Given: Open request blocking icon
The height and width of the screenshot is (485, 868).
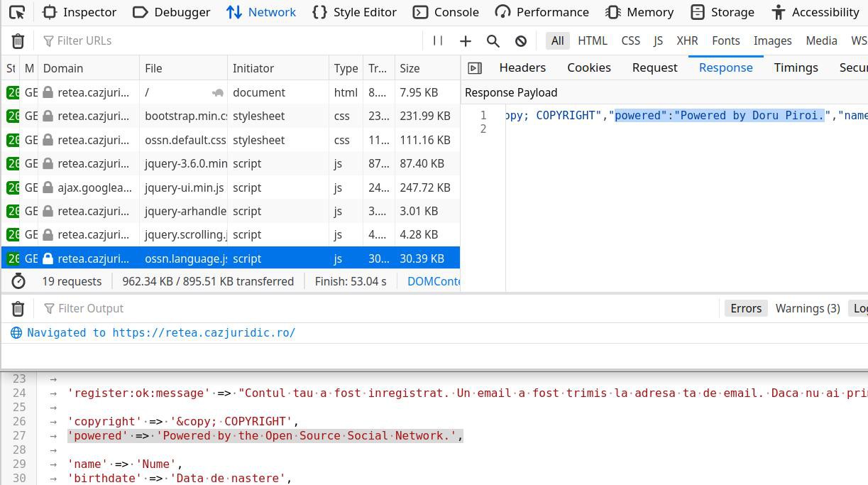Looking at the screenshot, I should (521, 41).
